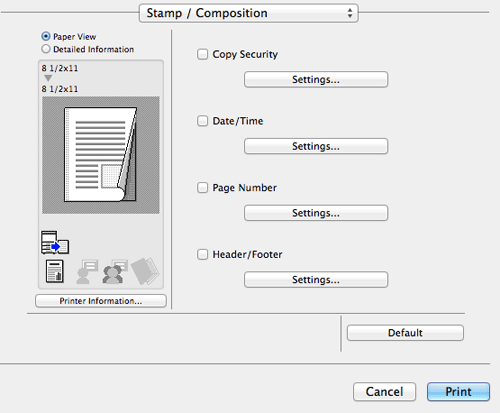Click the paper preview thumbnail
This screenshot has height=413, width=500.
pos(101,155)
